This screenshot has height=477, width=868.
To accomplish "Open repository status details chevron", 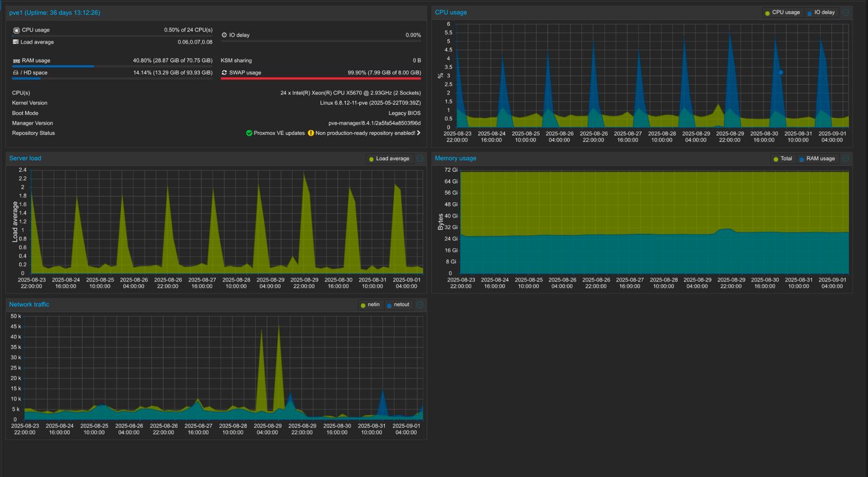I will click(418, 133).
